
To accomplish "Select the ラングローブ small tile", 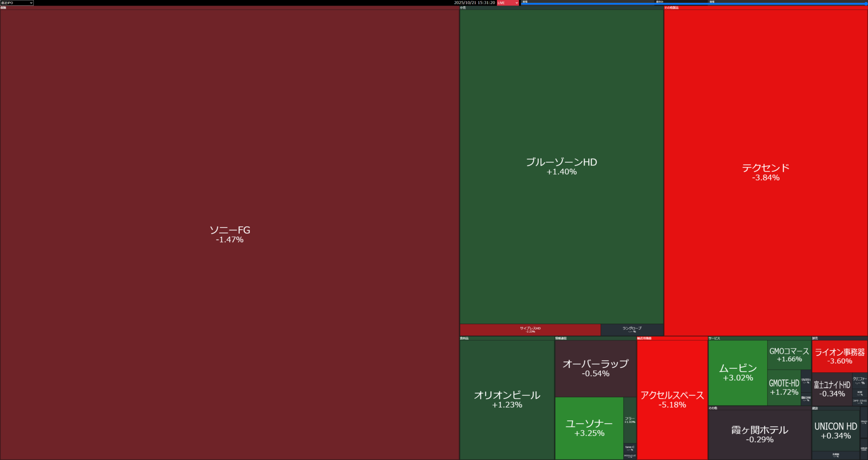I will click(x=632, y=330).
